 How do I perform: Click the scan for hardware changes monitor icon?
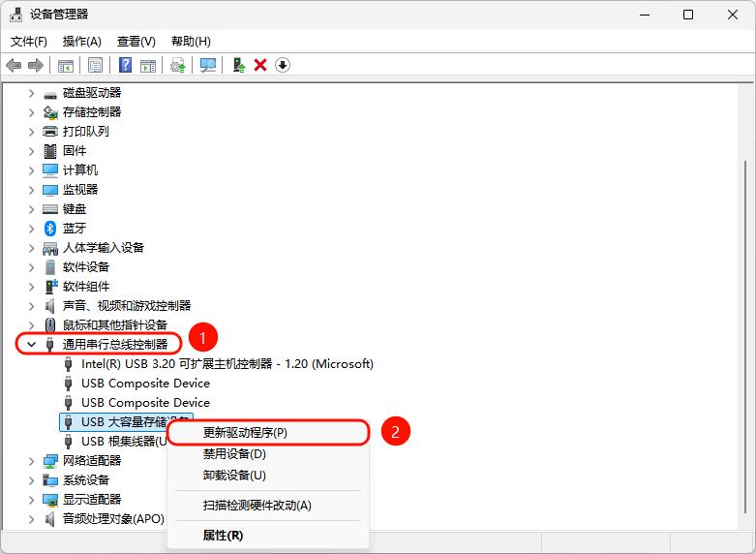(207, 65)
